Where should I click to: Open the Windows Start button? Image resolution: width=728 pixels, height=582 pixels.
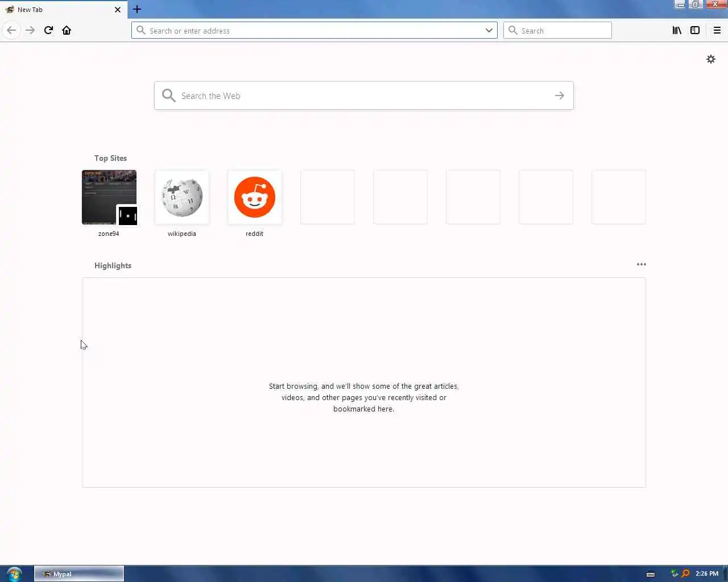(x=14, y=573)
